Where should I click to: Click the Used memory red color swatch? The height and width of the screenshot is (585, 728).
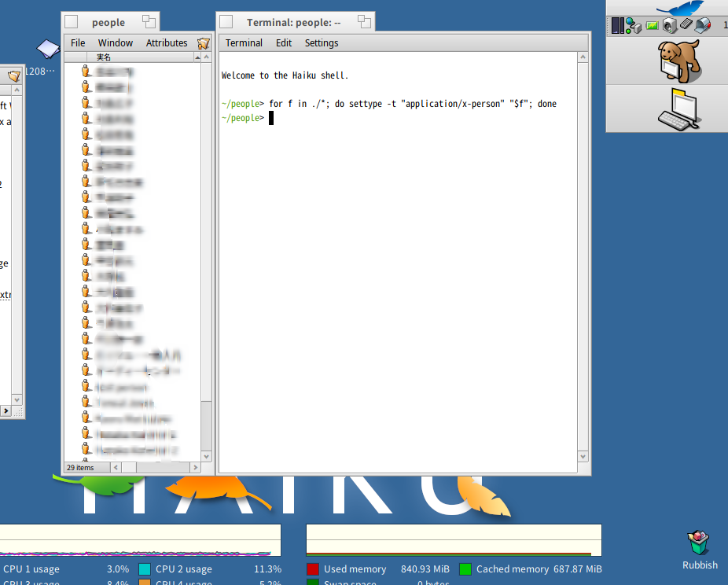pos(313,569)
